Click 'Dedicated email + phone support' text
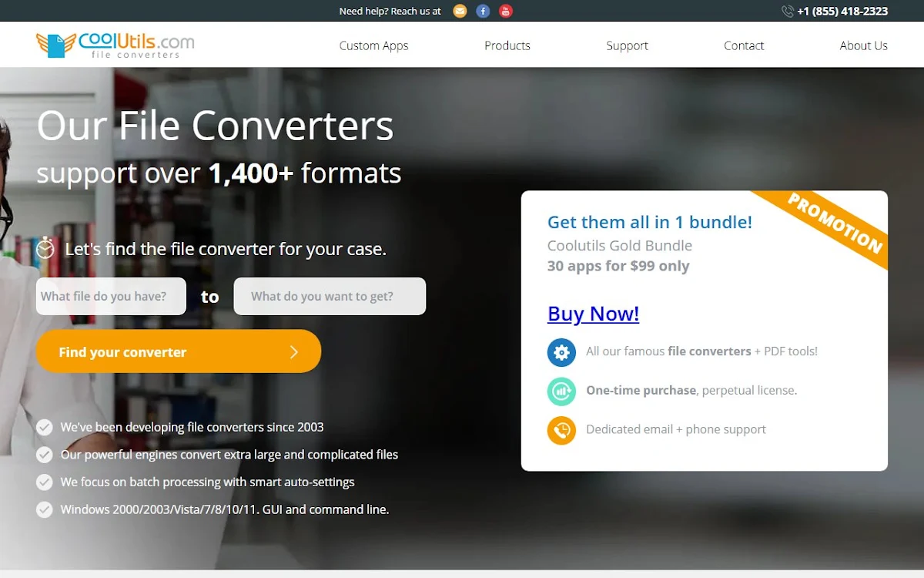Image resolution: width=924 pixels, height=578 pixels. click(x=676, y=429)
